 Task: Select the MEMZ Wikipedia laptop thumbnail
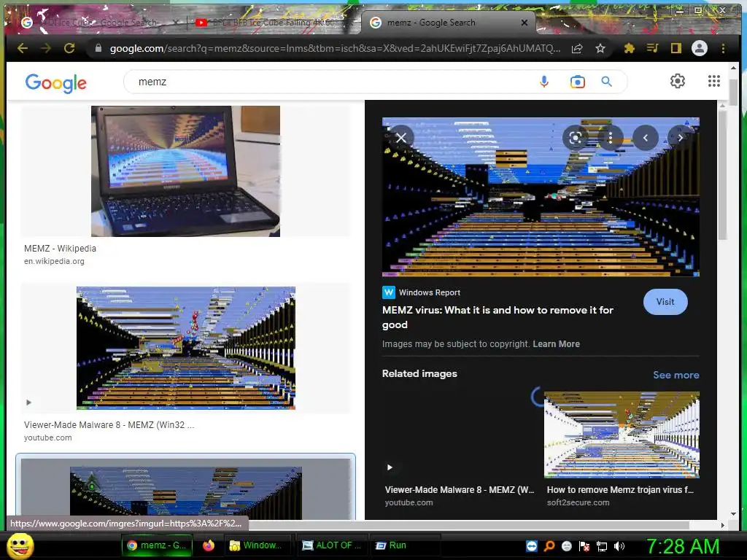185,171
